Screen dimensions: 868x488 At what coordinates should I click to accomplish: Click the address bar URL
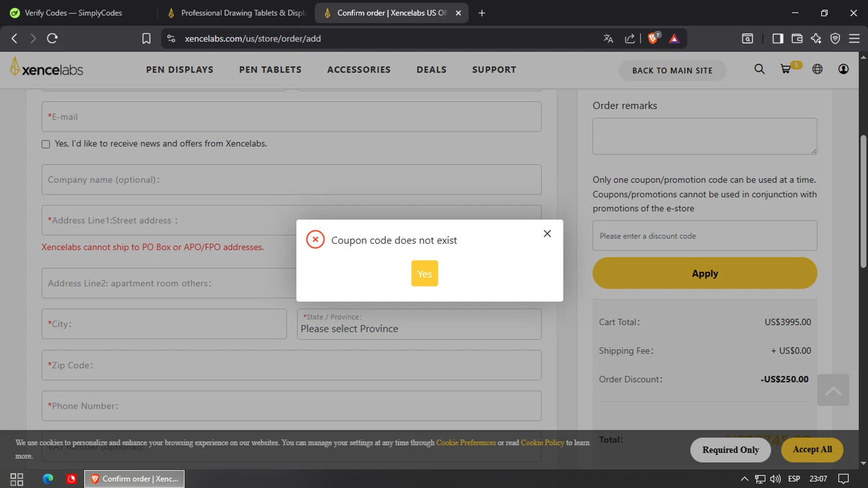(x=253, y=38)
